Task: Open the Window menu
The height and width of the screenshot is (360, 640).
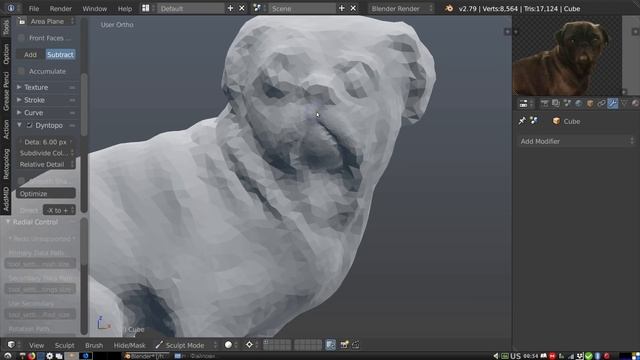Action: coord(94,9)
